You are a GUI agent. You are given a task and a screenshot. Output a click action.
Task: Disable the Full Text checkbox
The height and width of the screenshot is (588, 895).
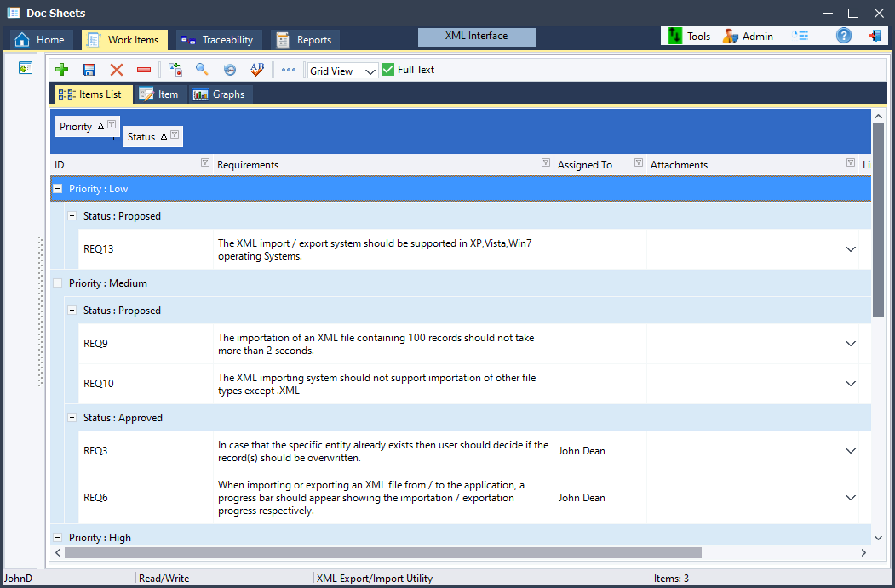387,69
